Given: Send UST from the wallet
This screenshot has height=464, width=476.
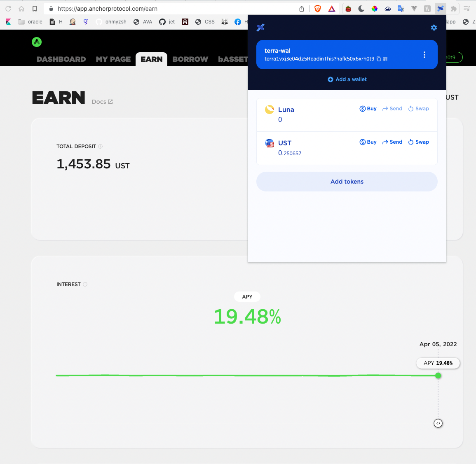Looking at the screenshot, I should coord(392,142).
